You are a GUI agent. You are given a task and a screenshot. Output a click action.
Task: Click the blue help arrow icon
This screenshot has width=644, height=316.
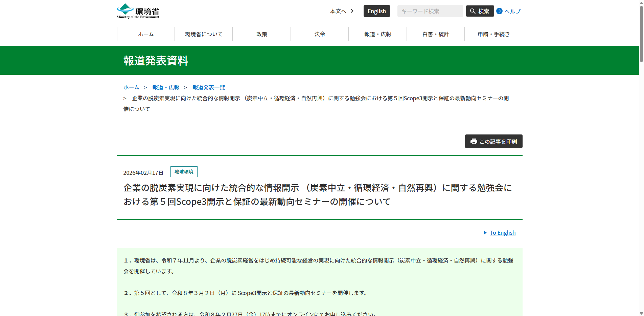click(x=499, y=11)
